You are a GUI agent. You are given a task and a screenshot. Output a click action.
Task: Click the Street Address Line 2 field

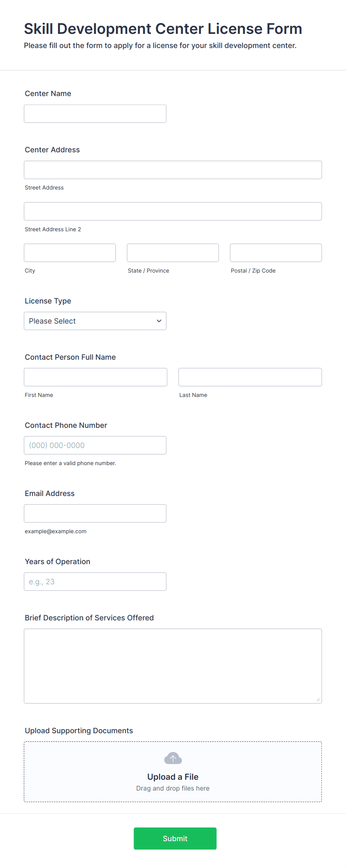coord(173,212)
